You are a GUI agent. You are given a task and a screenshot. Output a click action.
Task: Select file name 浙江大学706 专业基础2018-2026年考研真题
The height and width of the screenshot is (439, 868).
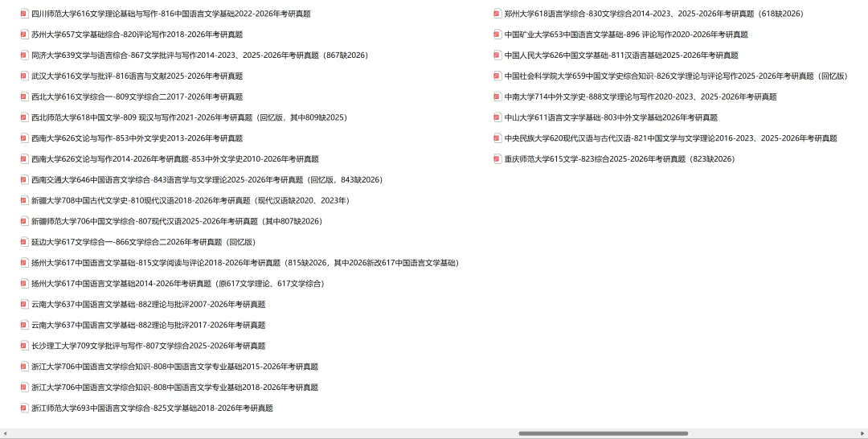(175, 387)
